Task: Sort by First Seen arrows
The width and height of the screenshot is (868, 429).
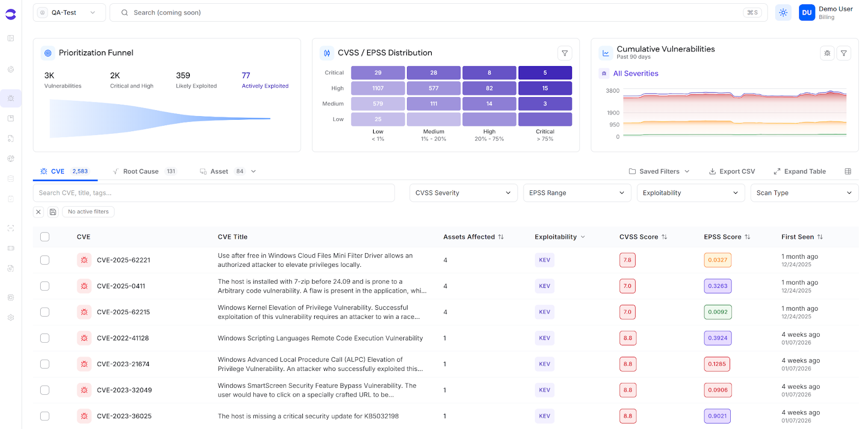Action: click(x=820, y=237)
